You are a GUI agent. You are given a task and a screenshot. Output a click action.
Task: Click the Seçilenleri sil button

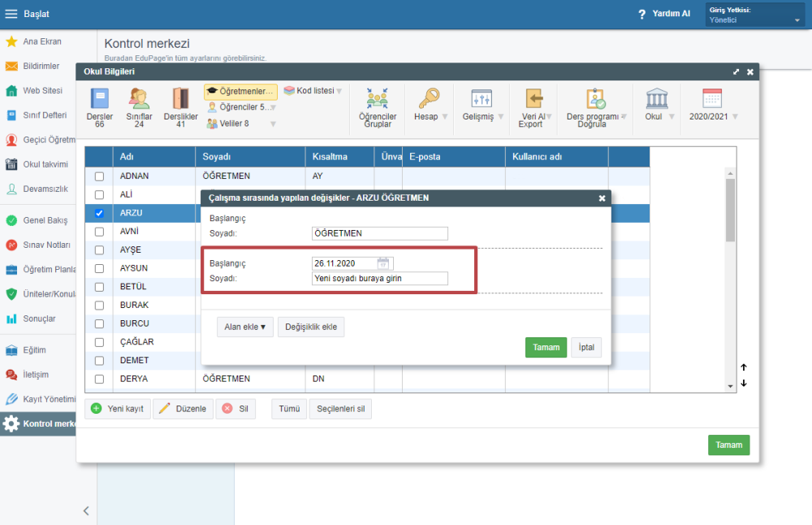click(x=340, y=409)
